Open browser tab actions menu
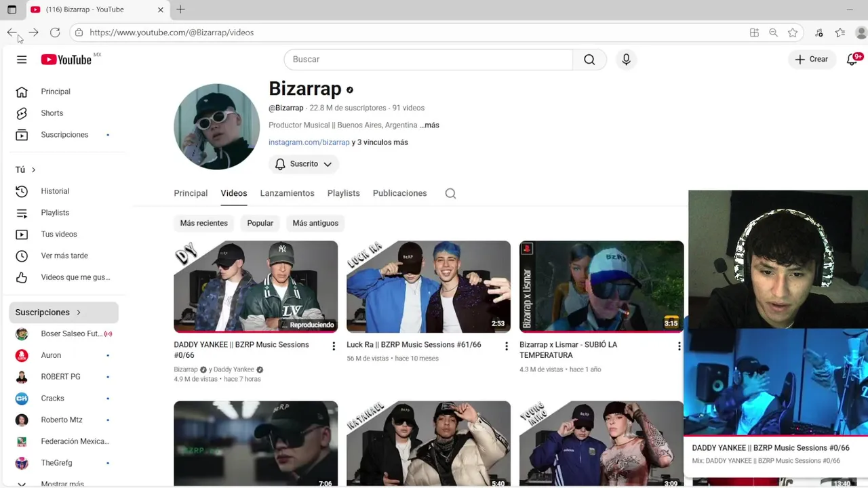 (12, 9)
